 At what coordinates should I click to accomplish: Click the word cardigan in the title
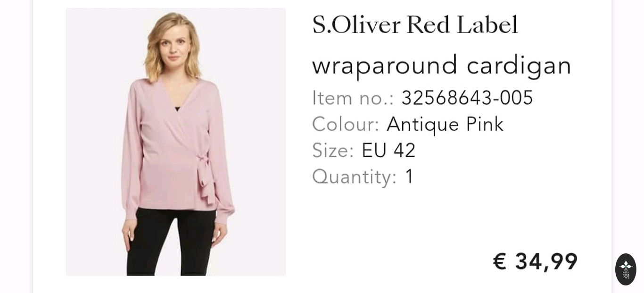(519, 65)
